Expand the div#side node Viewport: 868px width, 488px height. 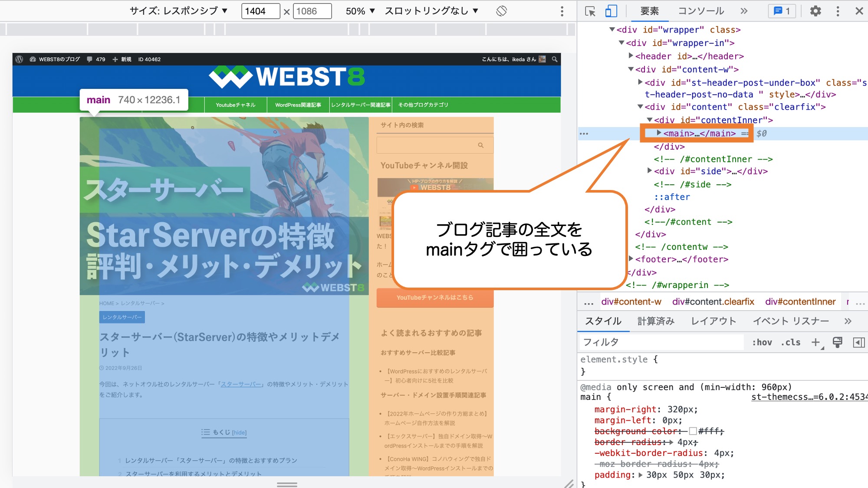pyautogui.click(x=650, y=171)
